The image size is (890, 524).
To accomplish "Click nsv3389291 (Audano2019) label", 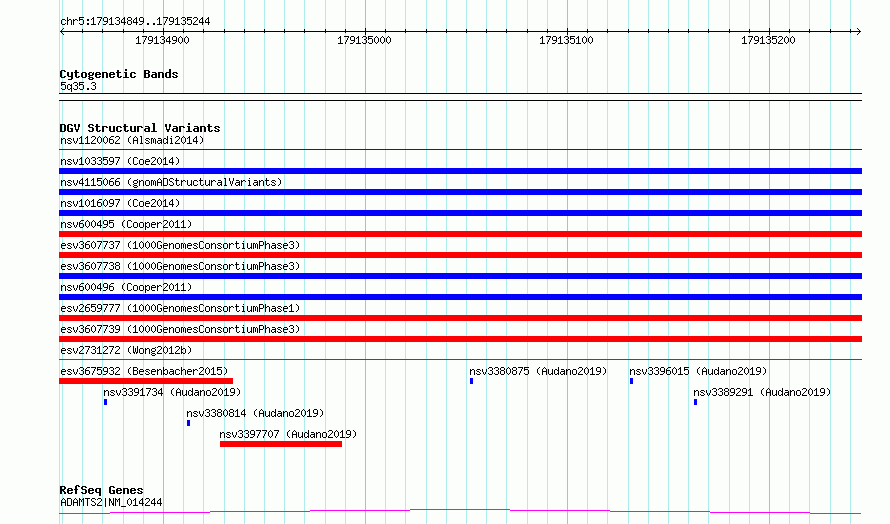I will (x=762, y=392).
